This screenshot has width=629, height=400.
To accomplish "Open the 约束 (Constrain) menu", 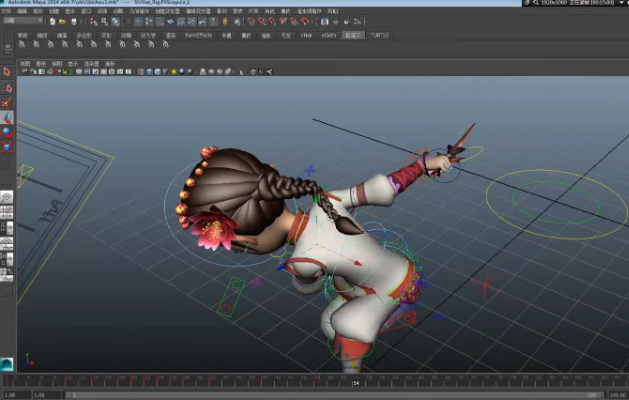I will [254, 11].
